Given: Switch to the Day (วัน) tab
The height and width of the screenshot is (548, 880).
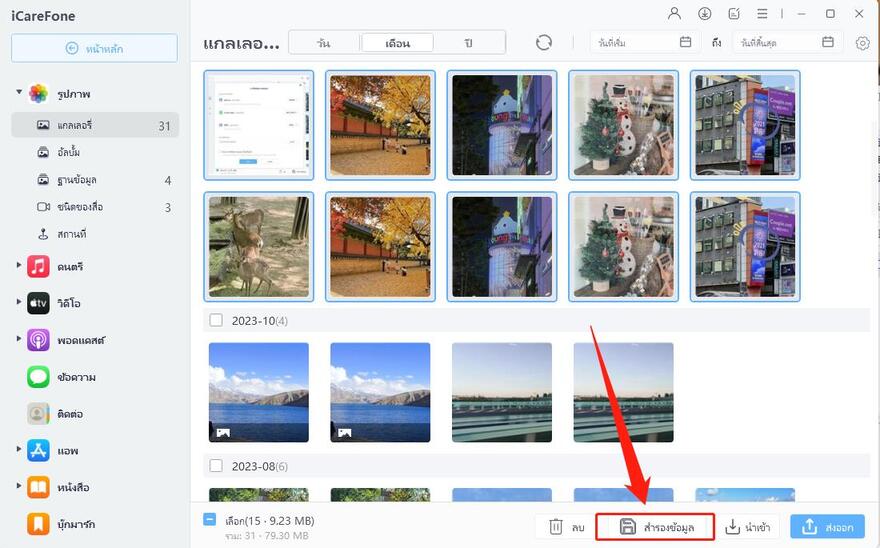Looking at the screenshot, I should click(323, 43).
